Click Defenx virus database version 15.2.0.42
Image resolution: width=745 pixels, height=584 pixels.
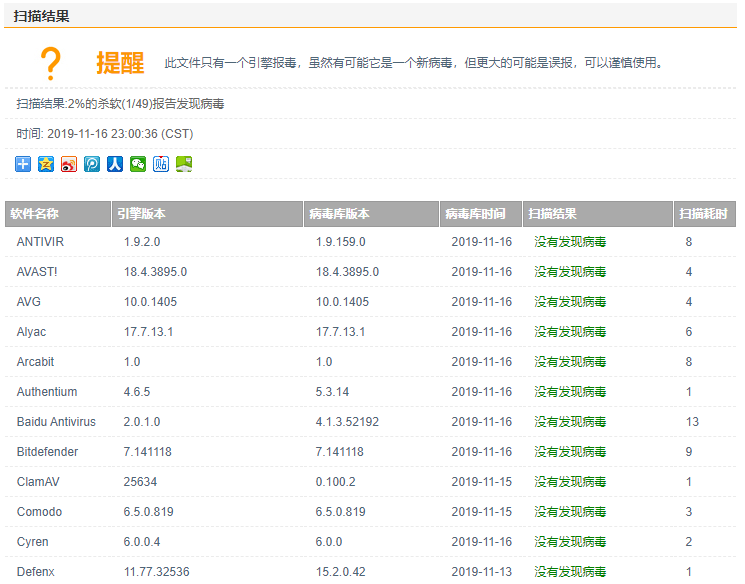coord(341,572)
